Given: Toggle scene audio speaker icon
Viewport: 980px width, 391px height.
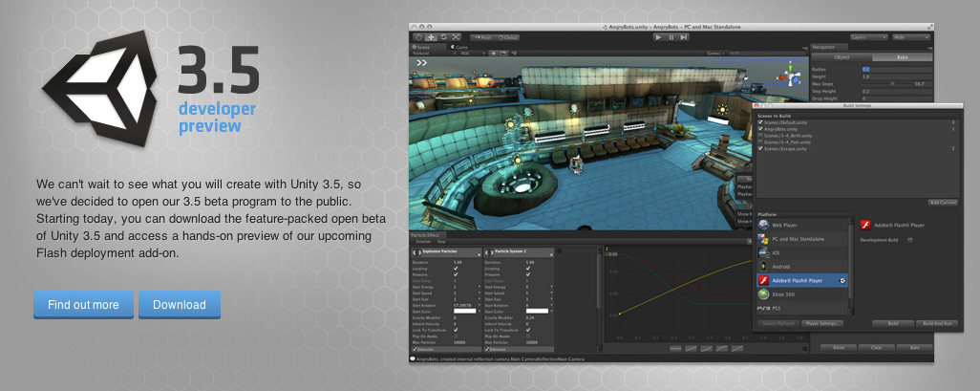Looking at the screenshot, I should (x=513, y=54).
